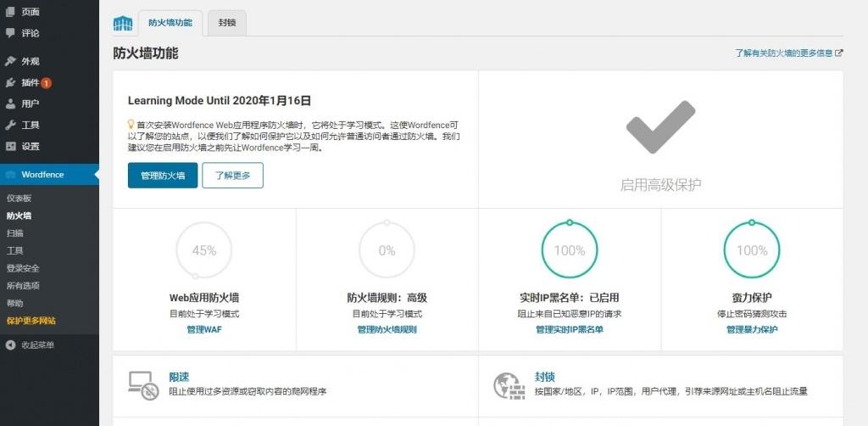The width and height of the screenshot is (868, 426).
Task: Click the 防火墙规则：高级 label
Action: pos(387,298)
